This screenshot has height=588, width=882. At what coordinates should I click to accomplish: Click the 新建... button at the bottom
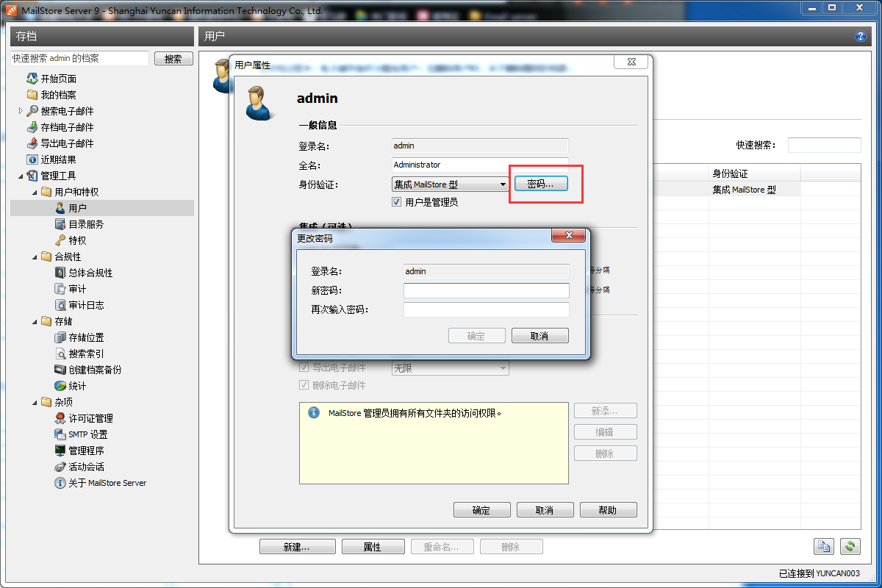[297, 546]
